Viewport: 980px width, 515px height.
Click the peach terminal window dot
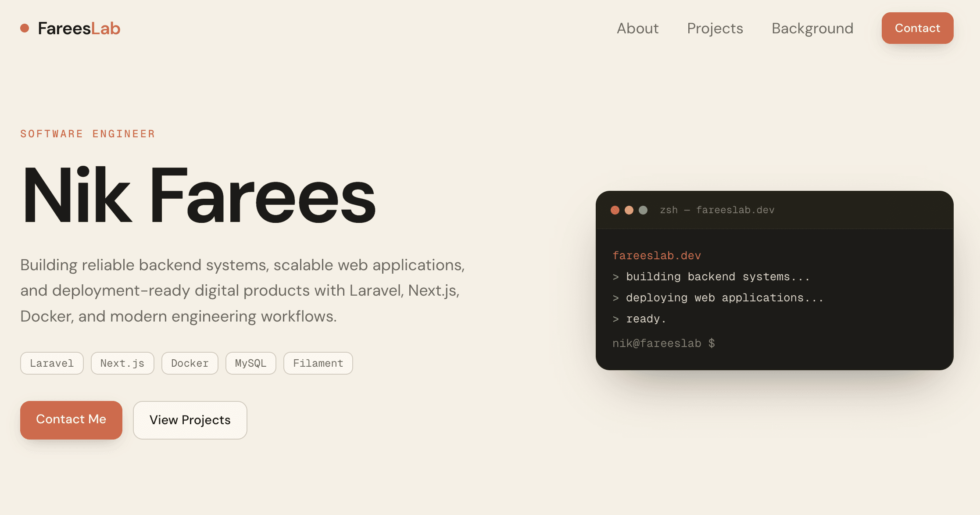point(629,210)
